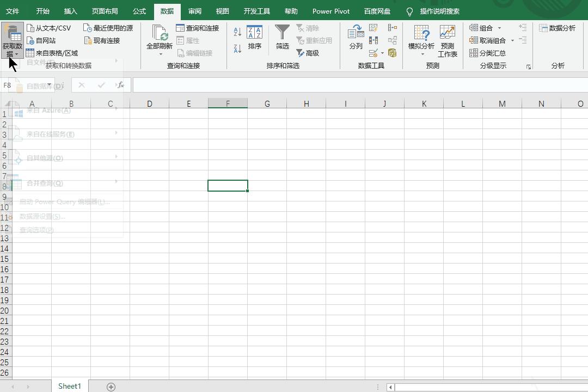Select column header N

541,103
